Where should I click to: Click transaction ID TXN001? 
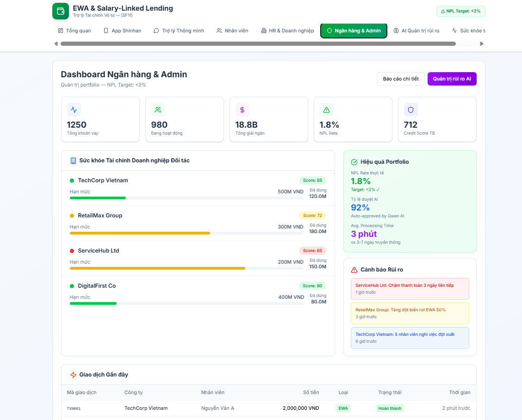tap(74, 408)
